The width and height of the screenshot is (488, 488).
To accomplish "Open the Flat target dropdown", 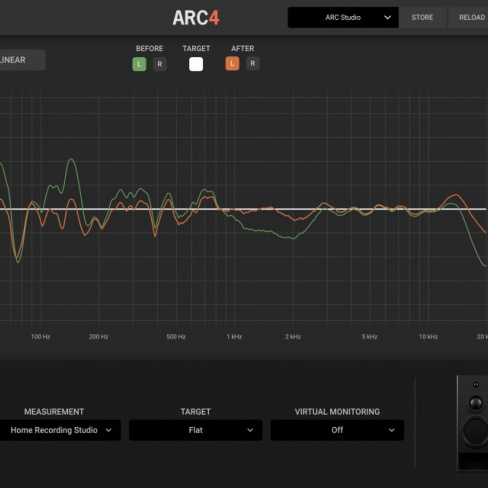I will point(196,430).
